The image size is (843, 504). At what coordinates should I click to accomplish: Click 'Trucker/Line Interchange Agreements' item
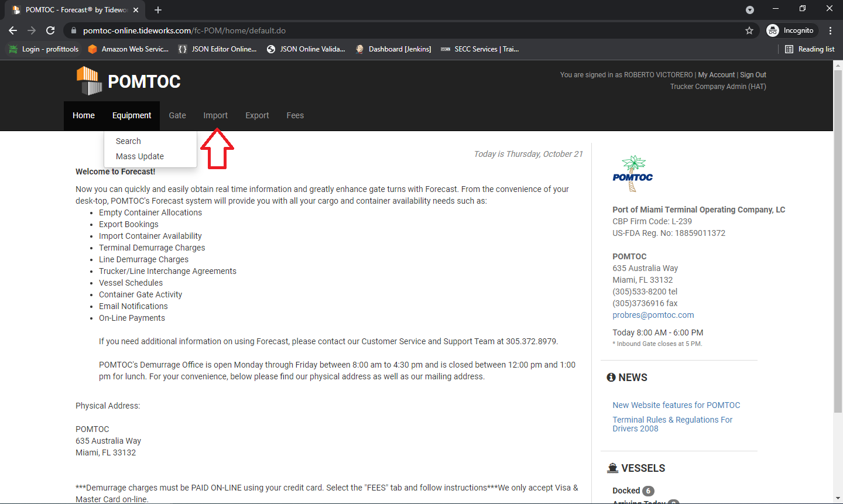click(x=167, y=271)
